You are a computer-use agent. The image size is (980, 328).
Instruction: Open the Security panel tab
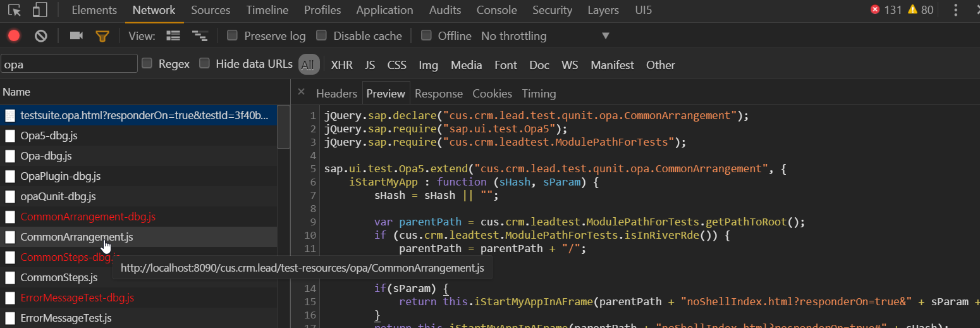[553, 10]
